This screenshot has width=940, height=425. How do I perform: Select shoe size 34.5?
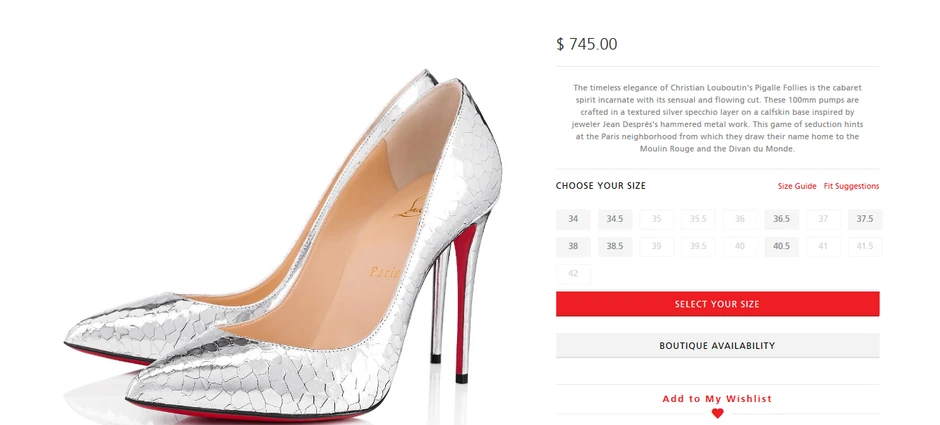(x=615, y=219)
